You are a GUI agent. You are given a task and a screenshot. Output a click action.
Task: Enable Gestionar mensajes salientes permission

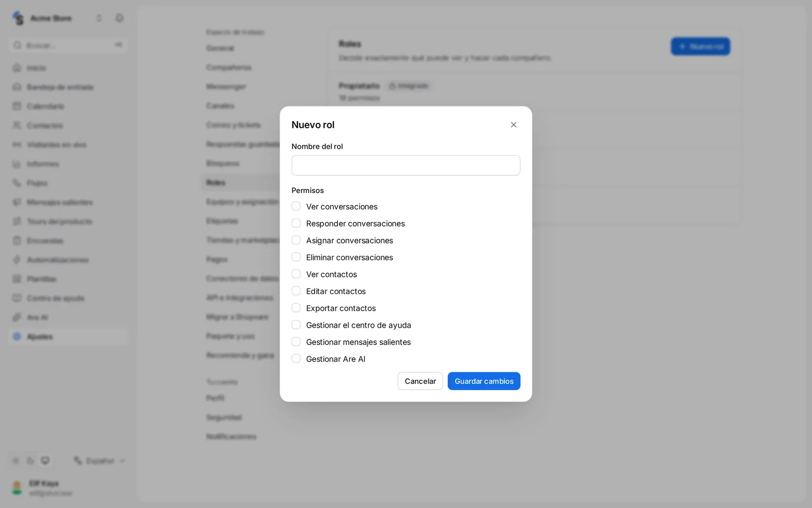coord(296,342)
